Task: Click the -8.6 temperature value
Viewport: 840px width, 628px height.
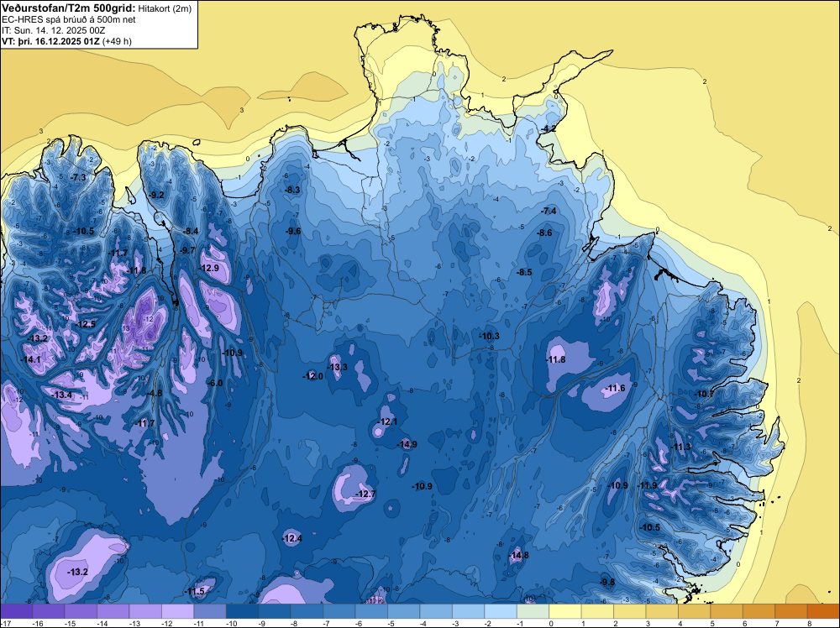Action: coord(544,233)
